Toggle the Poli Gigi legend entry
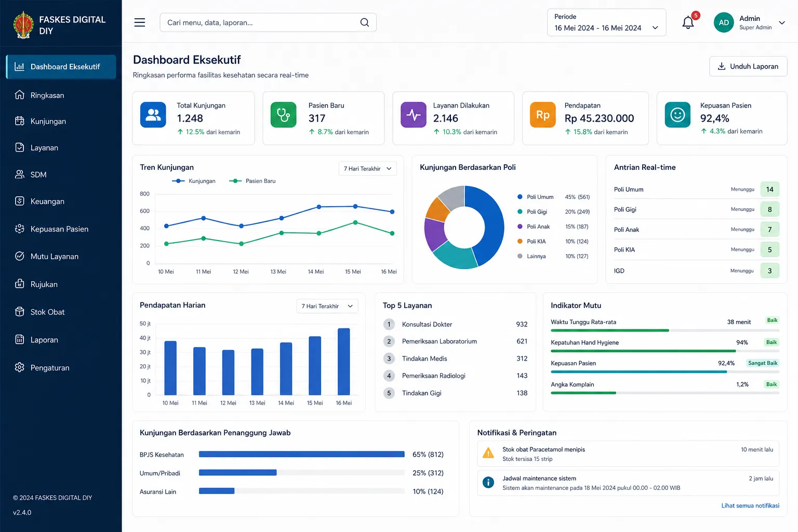This screenshot has width=798, height=532. [533, 212]
